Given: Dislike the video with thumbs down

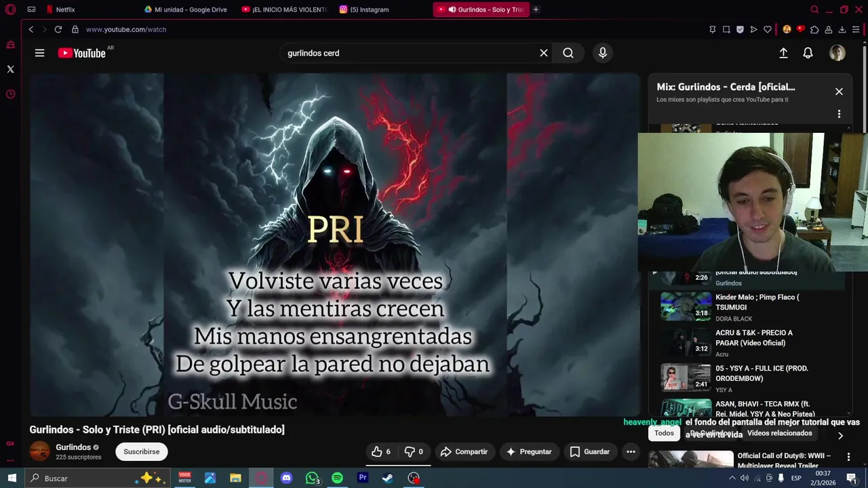Looking at the screenshot, I should (414, 451).
